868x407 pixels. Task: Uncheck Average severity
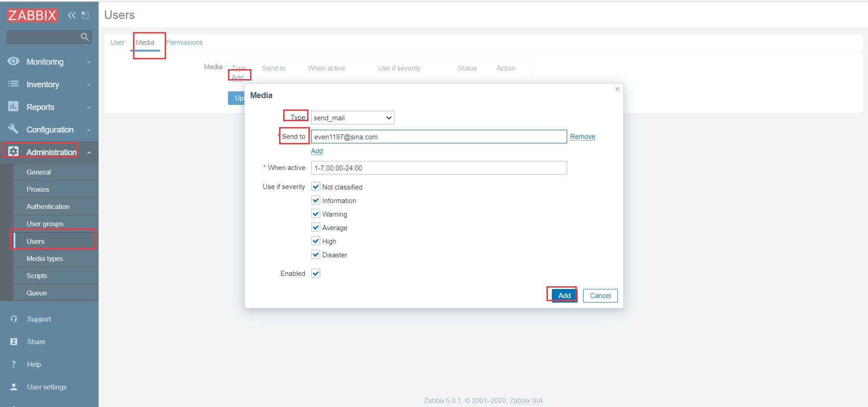coord(316,227)
